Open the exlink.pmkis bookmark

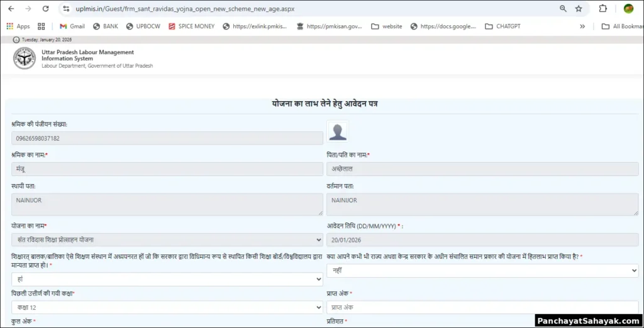pyautogui.click(x=255, y=26)
